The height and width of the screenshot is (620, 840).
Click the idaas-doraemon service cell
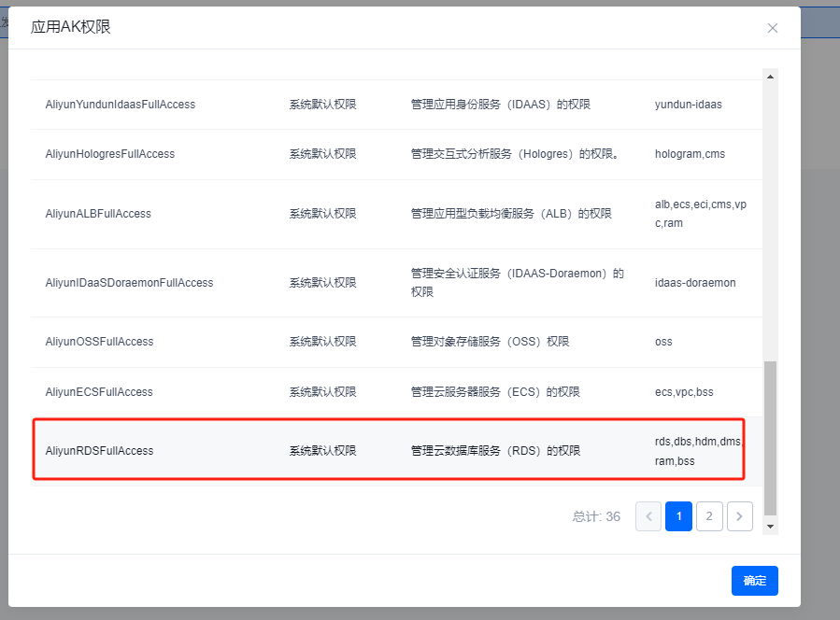[695, 283]
